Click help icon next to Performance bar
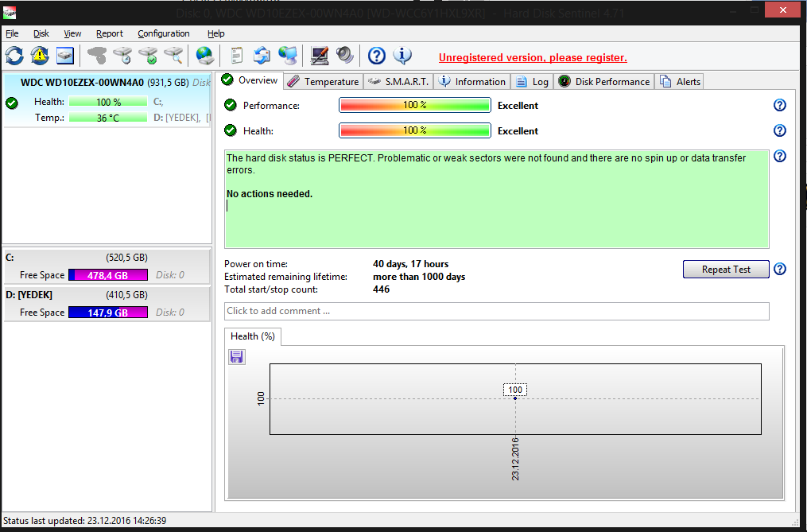The height and width of the screenshot is (532, 807). point(779,105)
